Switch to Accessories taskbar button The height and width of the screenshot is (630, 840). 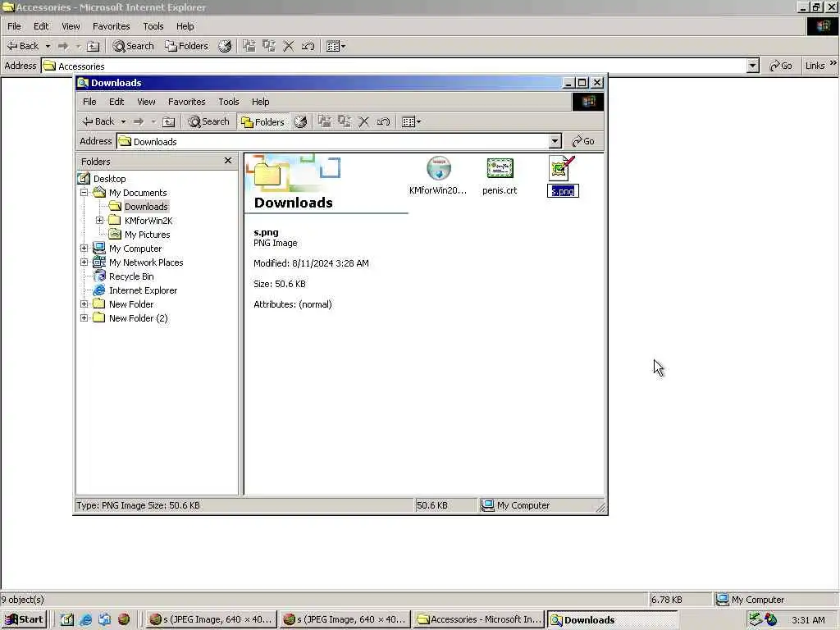pyautogui.click(x=479, y=619)
